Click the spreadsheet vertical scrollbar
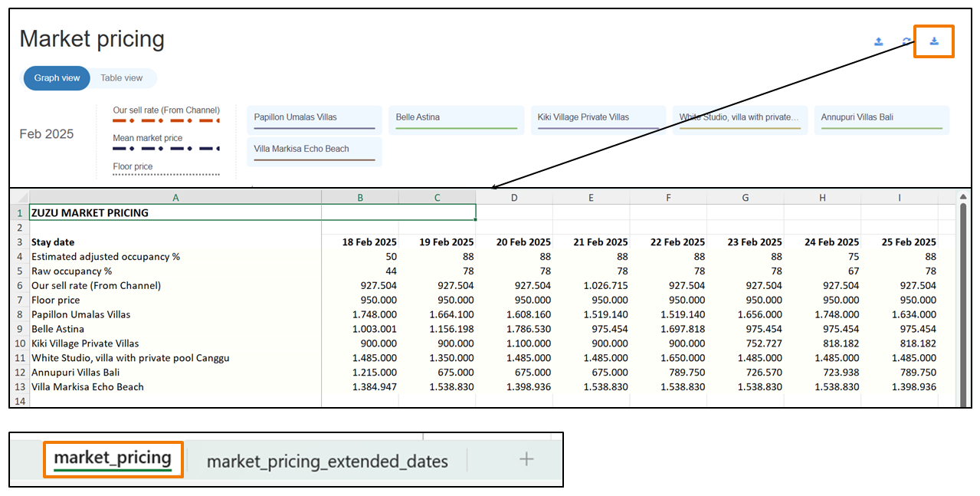Screen dimensions: 980x496 pos(963,307)
